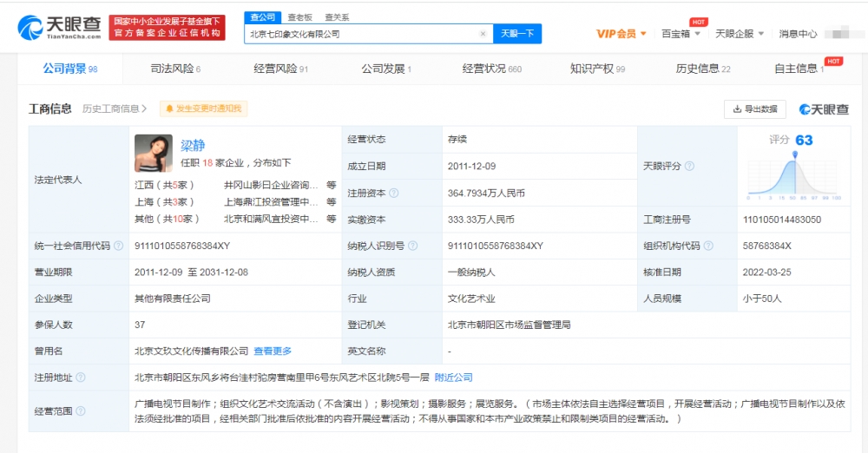
Task: Expand the 天眼企服 dropdown
Action: pos(740,34)
